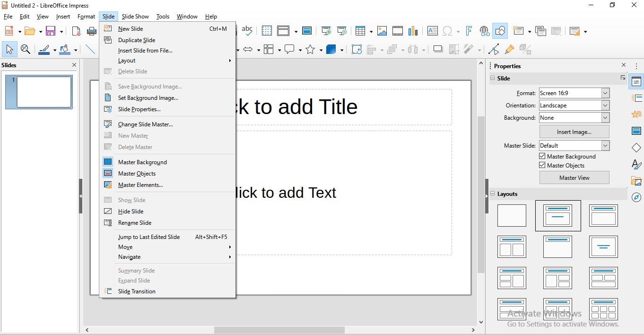Close the Slides panel
644x335 pixels.
point(74,65)
